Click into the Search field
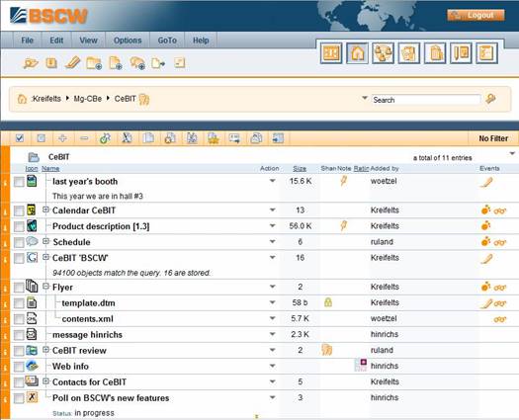The height and width of the screenshot is (420, 519). pyautogui.click(x=426, y=100)
